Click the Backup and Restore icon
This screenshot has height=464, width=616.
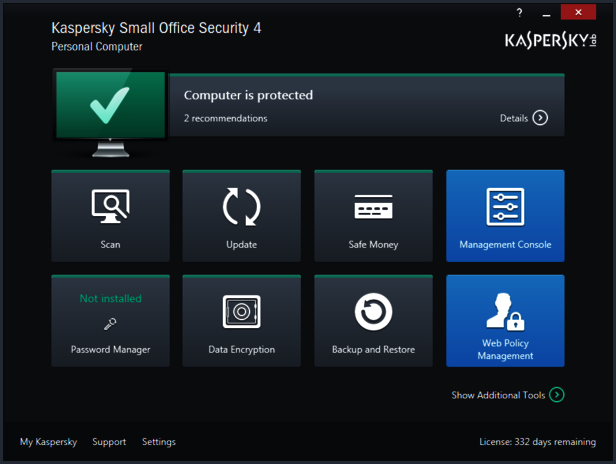(x=373, y=312)
